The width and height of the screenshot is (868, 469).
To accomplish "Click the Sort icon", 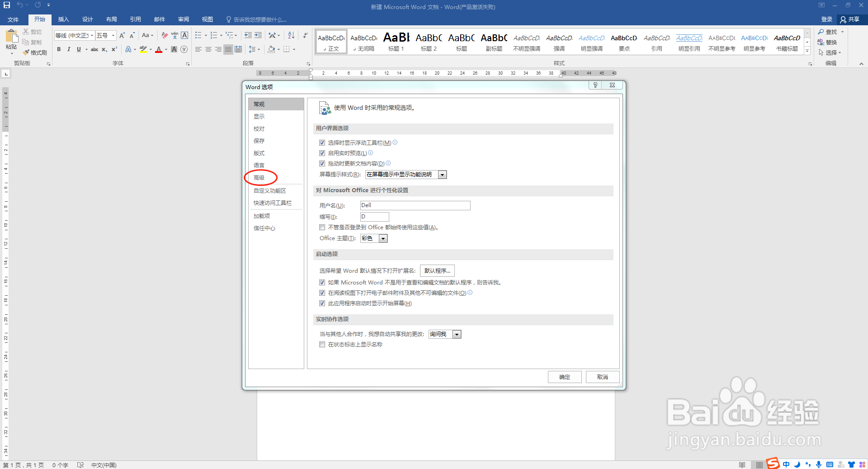I will click(291, 35).
